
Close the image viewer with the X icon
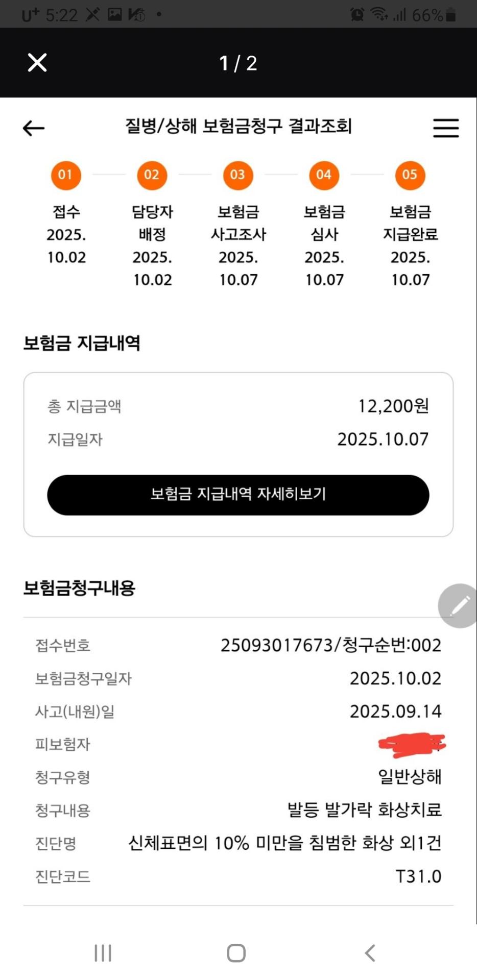pos(37,63)
